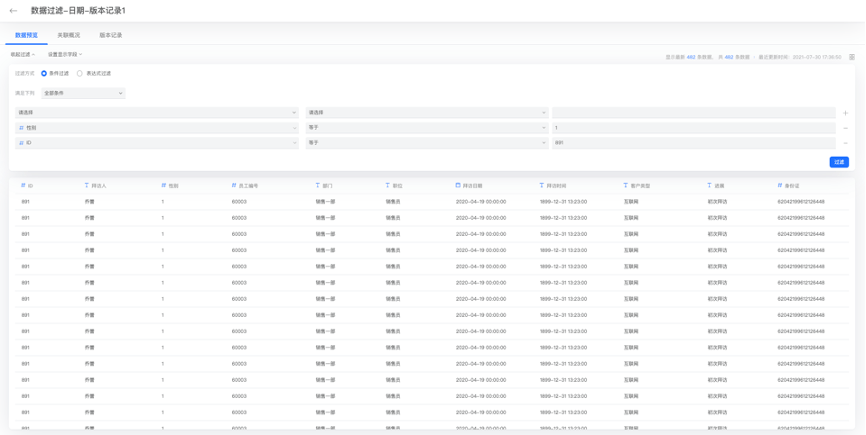Toggle the 视图过滤 panel
The height and width of the screenshot is (435, 866).
coord(22,55)
